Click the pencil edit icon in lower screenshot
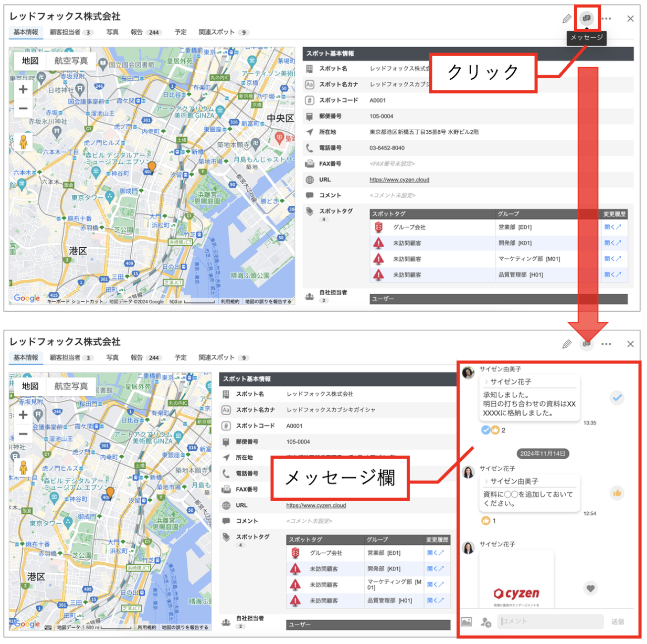 click(567, 344)
